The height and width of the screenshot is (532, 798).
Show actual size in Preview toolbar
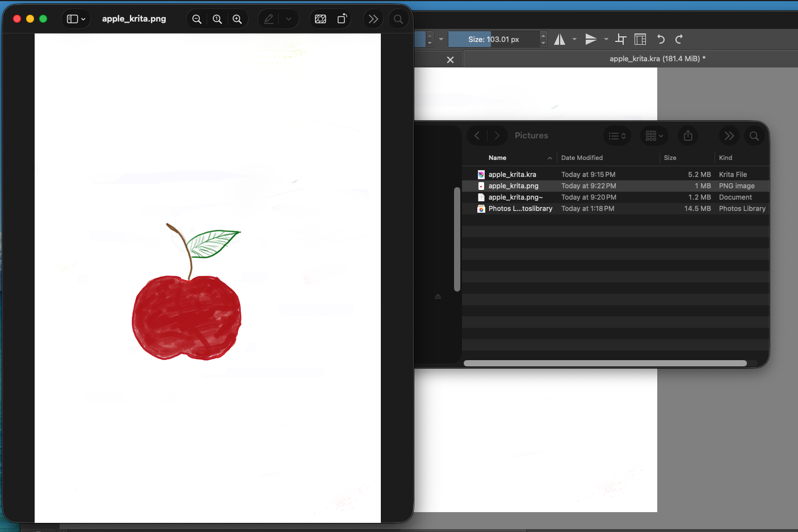(217, 19)
